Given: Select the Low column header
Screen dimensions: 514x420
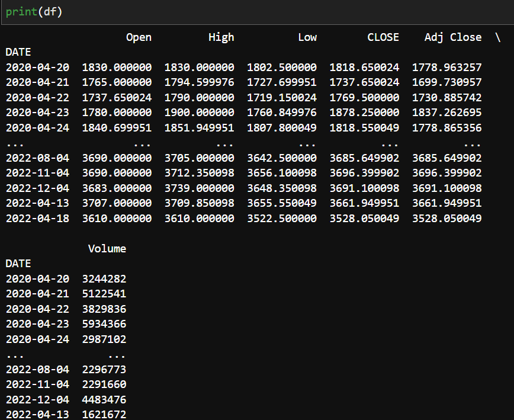Looking at the screenshot, I should point(307,37).
